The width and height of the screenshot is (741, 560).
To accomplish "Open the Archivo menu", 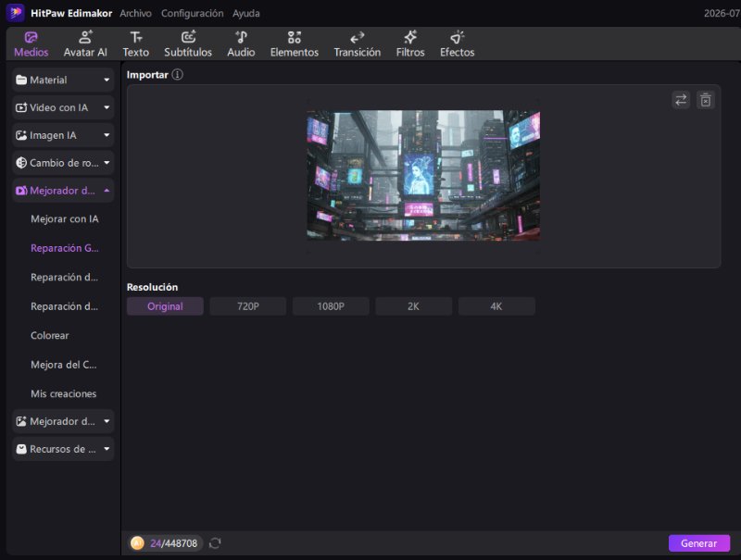I will 135,13.
